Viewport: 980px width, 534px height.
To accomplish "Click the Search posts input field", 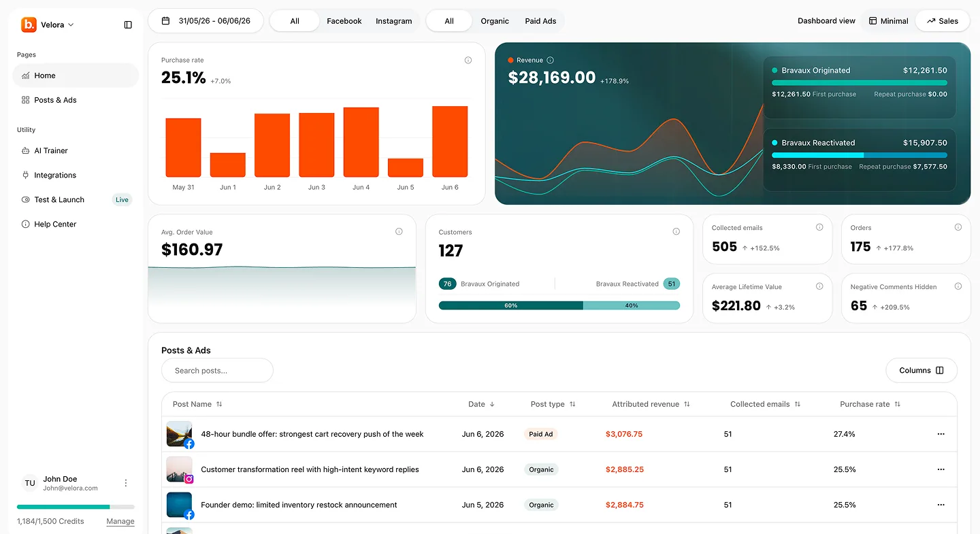I will 217,370.
